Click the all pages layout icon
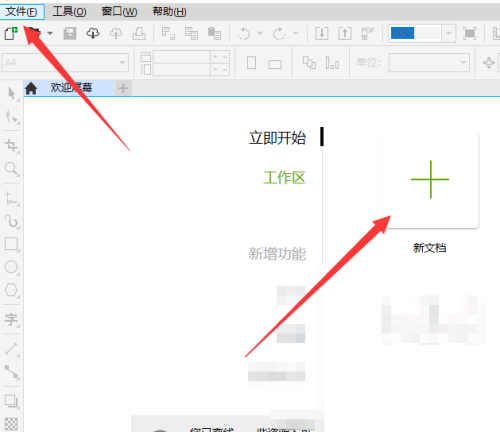This screenshot has height=432, width=500. pyautogui.click(x=309, y=62)
